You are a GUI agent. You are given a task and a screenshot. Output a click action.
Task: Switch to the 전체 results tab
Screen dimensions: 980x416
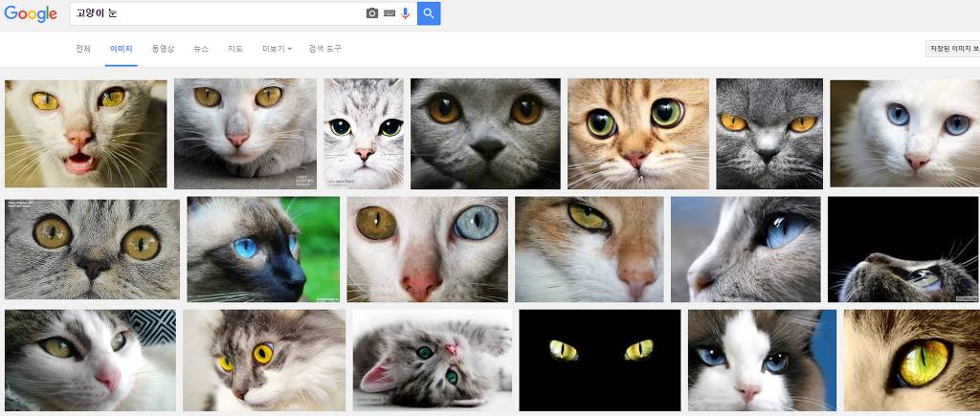tap(83, 49)
